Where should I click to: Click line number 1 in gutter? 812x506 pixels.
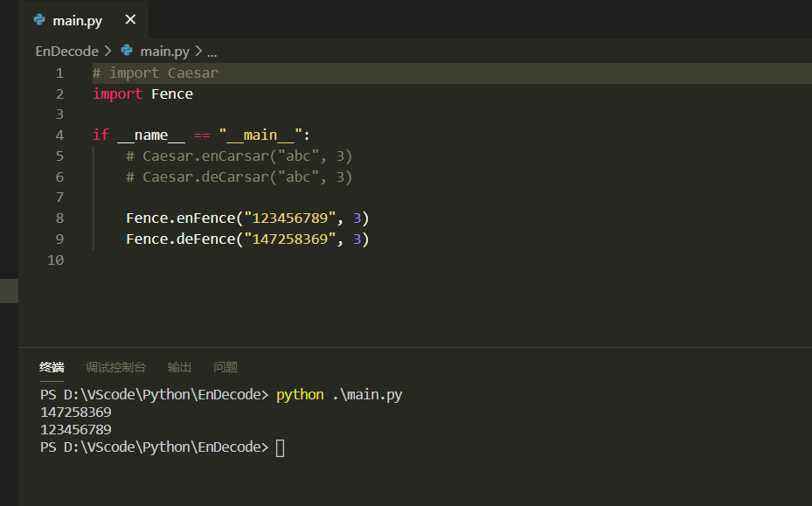[59, 73]
